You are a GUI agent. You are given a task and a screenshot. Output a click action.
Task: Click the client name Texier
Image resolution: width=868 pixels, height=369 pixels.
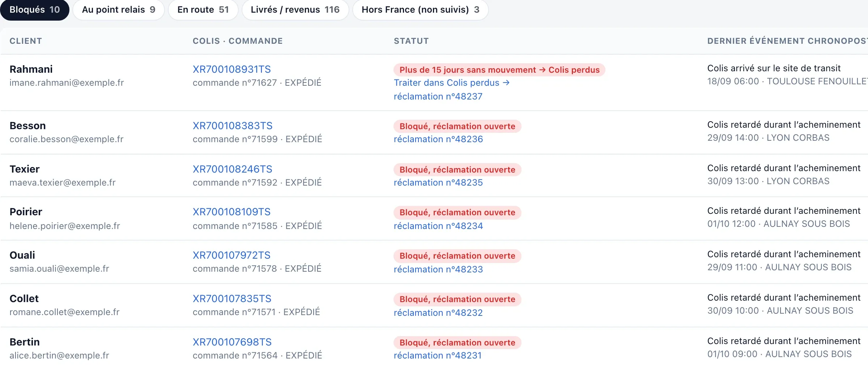(x=25, y=169)
